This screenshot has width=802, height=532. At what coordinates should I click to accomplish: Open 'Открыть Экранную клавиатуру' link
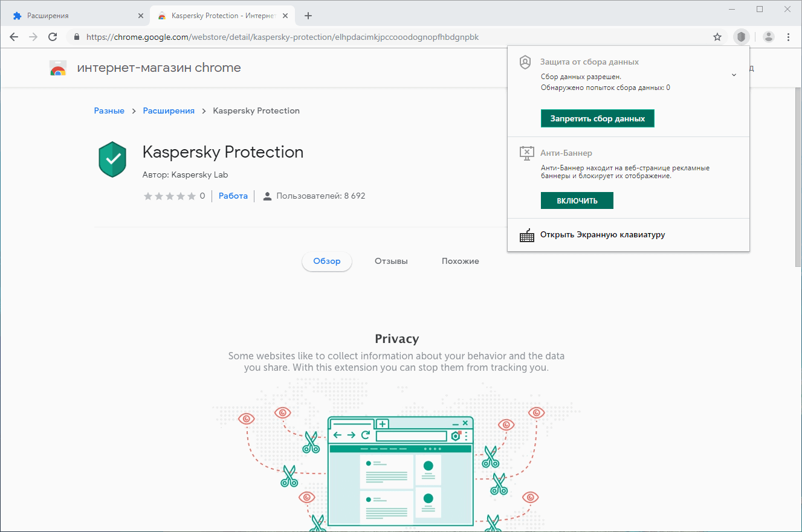click(603, 234)
